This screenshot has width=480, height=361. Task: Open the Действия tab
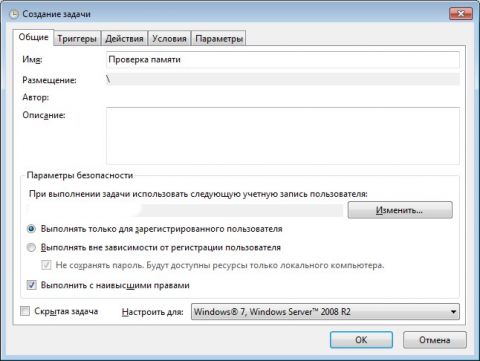124,39
